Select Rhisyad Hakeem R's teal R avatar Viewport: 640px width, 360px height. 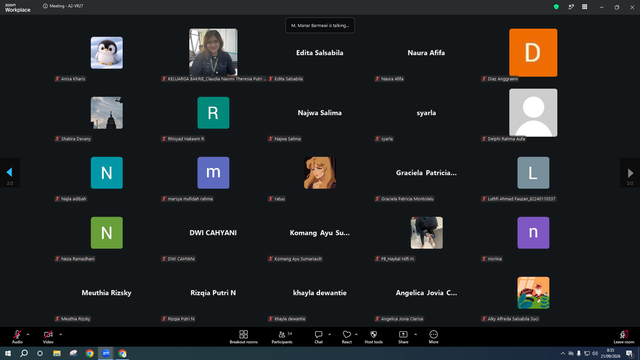pos(213,113)
